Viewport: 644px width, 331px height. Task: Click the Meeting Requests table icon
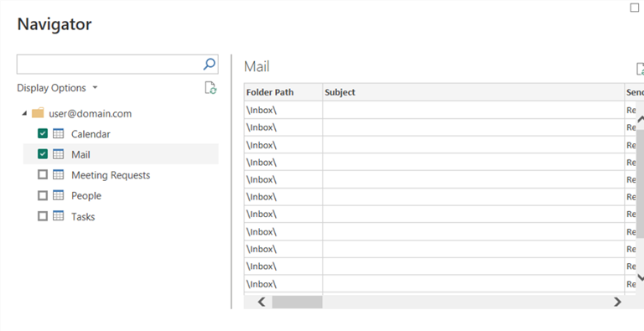tap(59, 174)
